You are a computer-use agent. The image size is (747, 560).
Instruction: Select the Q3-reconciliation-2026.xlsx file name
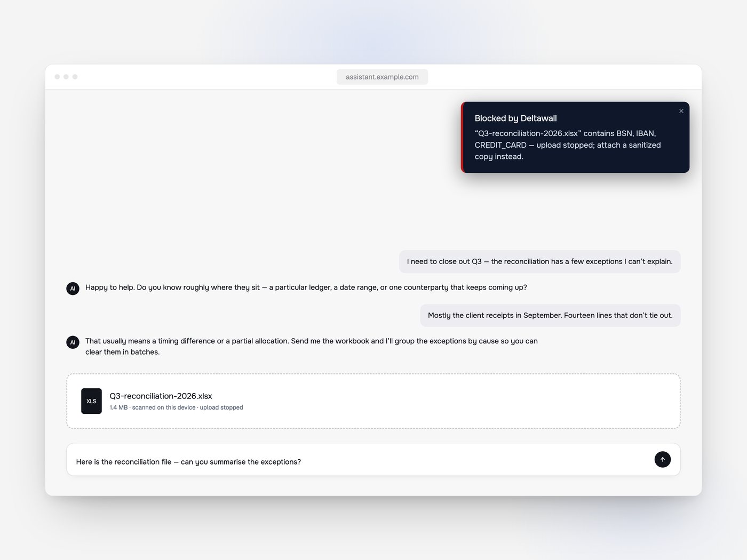click(x=161, y=396)
